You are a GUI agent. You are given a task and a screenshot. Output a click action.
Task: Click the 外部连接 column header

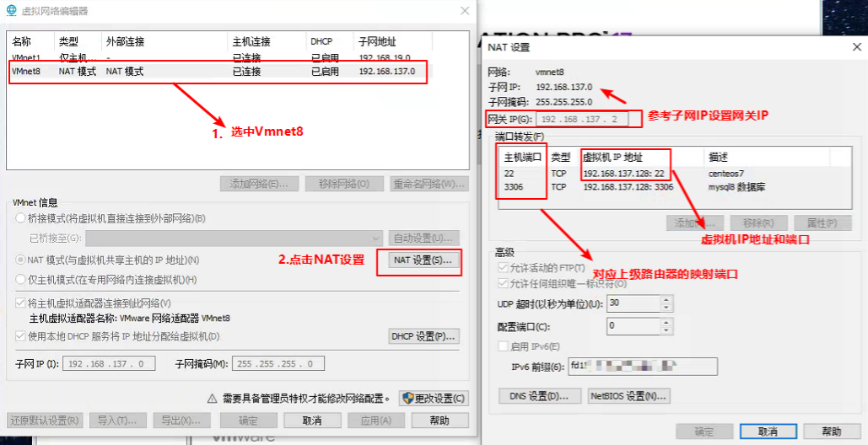coord(125,42)
